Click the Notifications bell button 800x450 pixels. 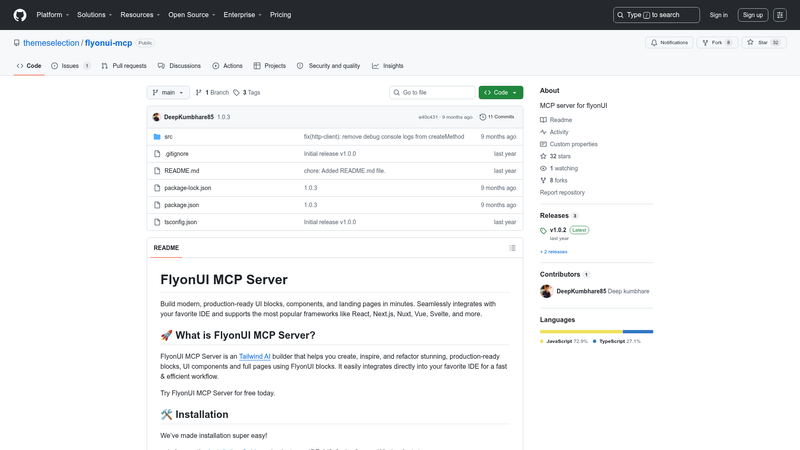[669, 42]
